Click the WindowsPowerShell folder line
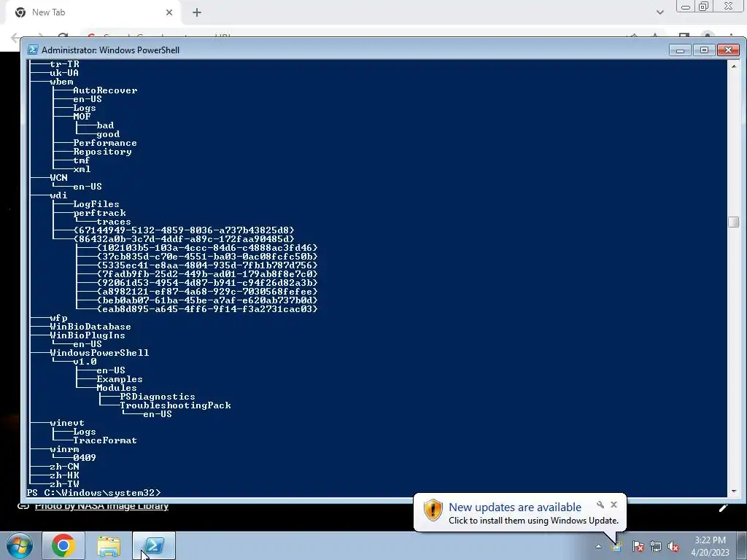This screenshot has width=747, height=560. coord(99,353)
